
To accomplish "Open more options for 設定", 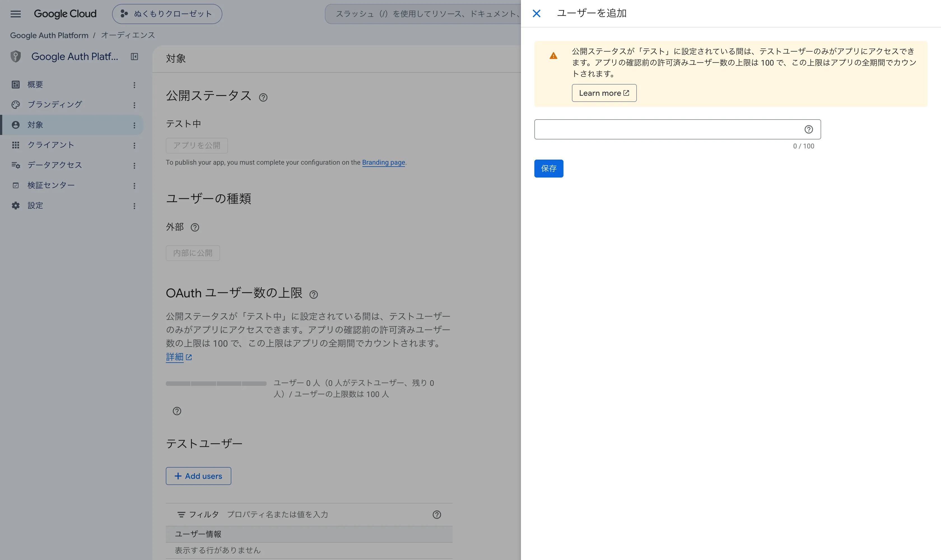I will point(134,206).
